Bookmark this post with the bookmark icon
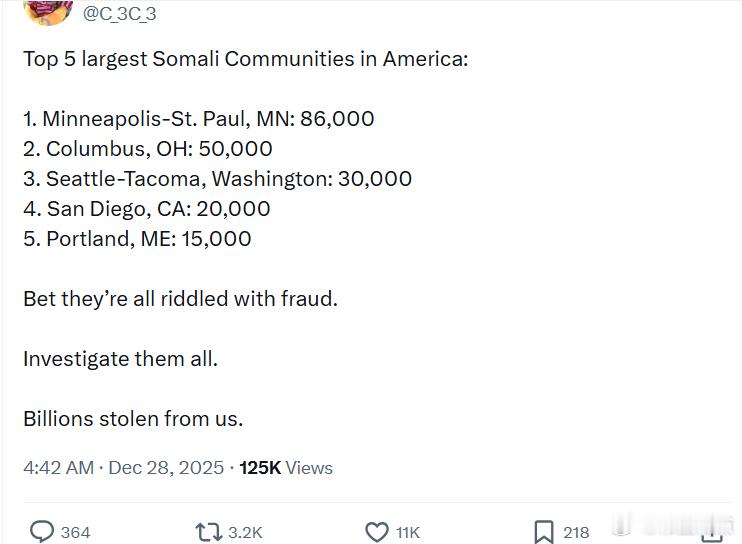 (x=543, y=531)
